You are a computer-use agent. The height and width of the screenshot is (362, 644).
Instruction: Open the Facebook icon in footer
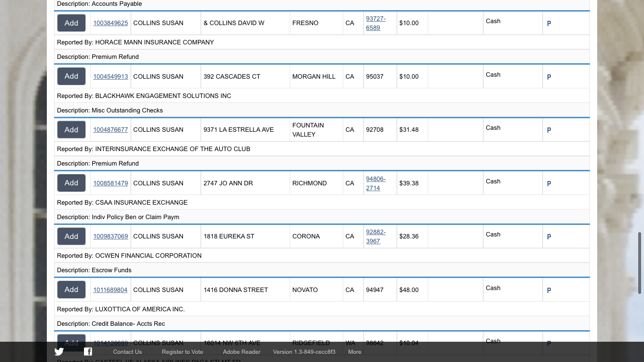click(88, 352)
